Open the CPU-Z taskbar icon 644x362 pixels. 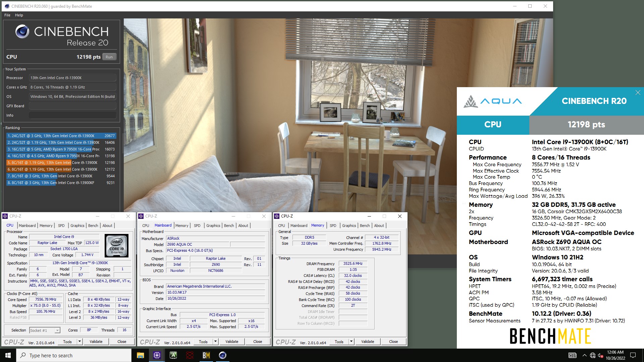[x=157, y=355]
